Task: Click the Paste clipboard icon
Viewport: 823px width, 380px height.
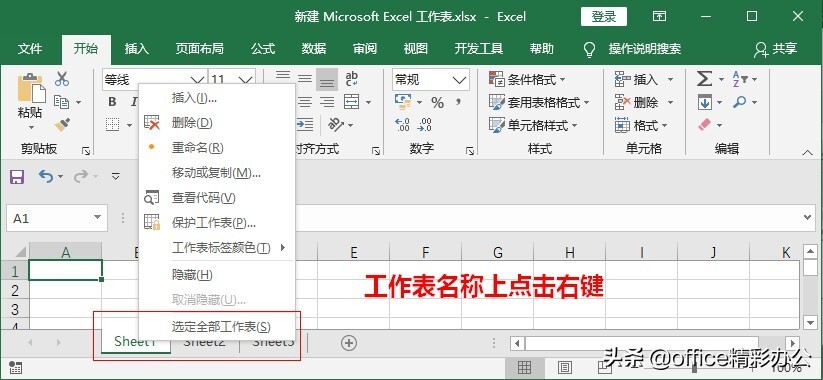Action: [x=30, y=88]
